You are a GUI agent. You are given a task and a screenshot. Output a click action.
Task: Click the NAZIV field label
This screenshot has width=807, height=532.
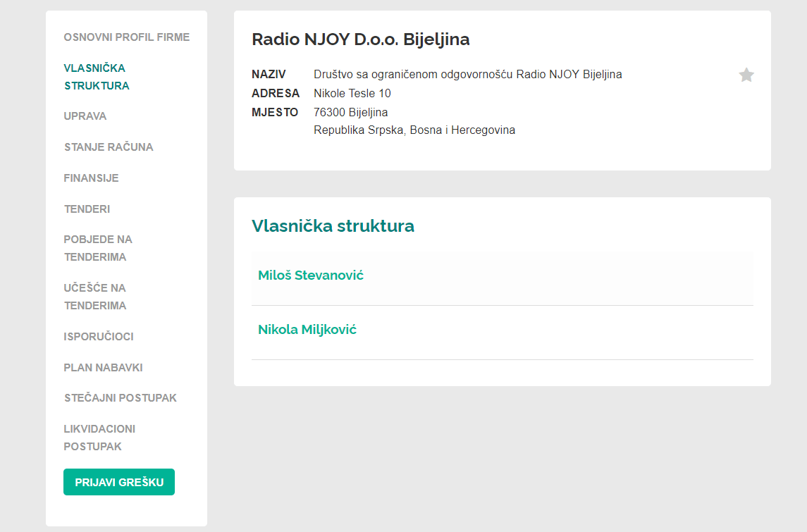tap(269, 74)
